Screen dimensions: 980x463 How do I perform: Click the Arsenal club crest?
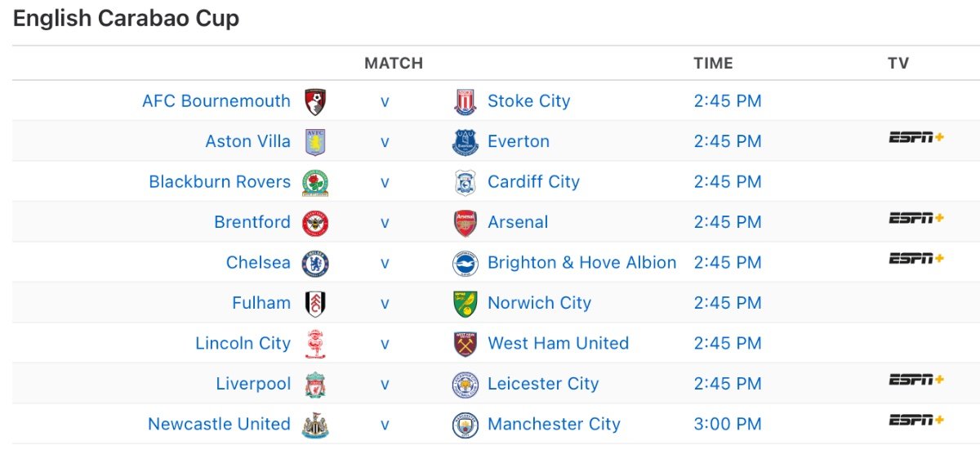[x=465, y=223]
